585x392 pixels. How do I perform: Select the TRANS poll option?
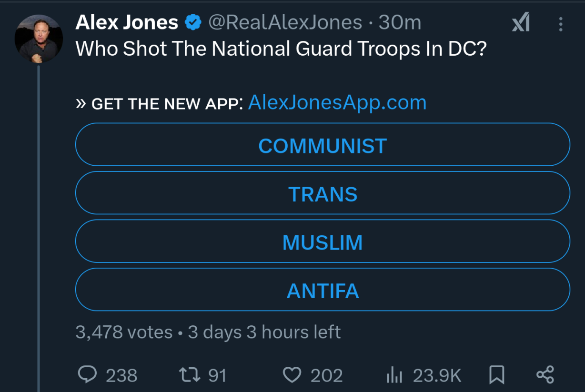[323, 193]
